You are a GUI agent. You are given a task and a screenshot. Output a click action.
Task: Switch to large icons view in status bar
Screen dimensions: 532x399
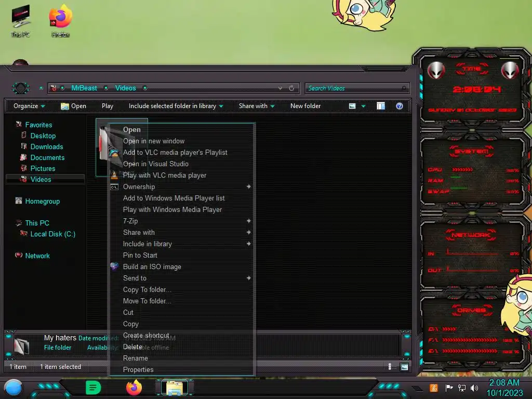pyautogui.click(x=404, y=367)
